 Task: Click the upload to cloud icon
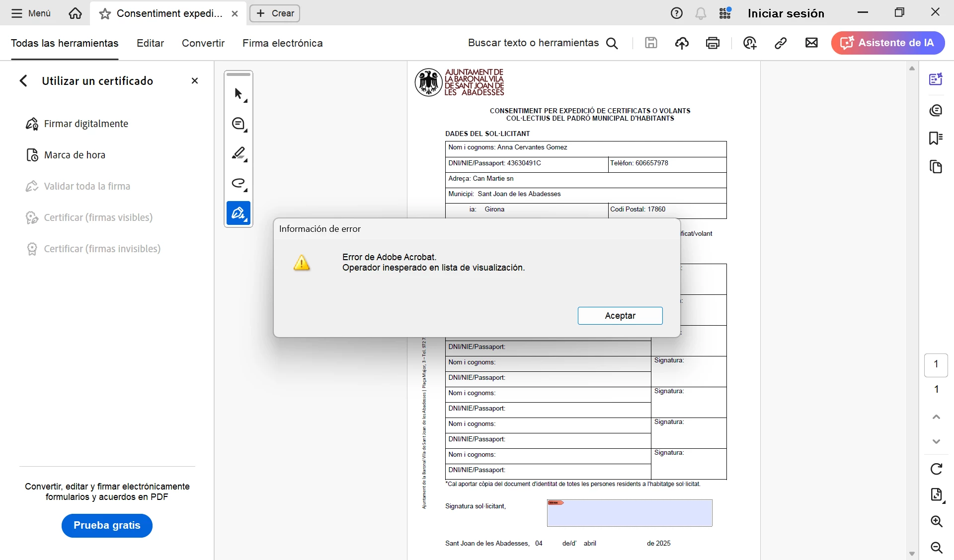click(682, 43)
